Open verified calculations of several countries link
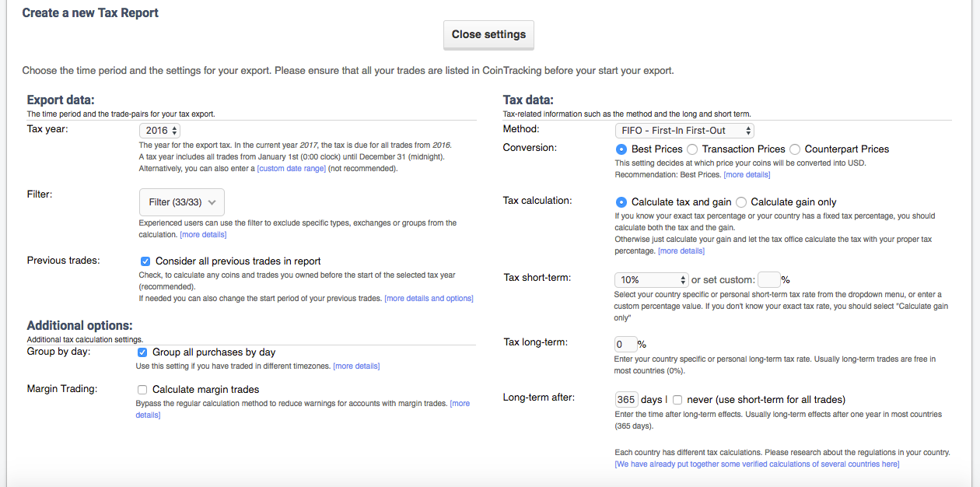 pos(757,464)
